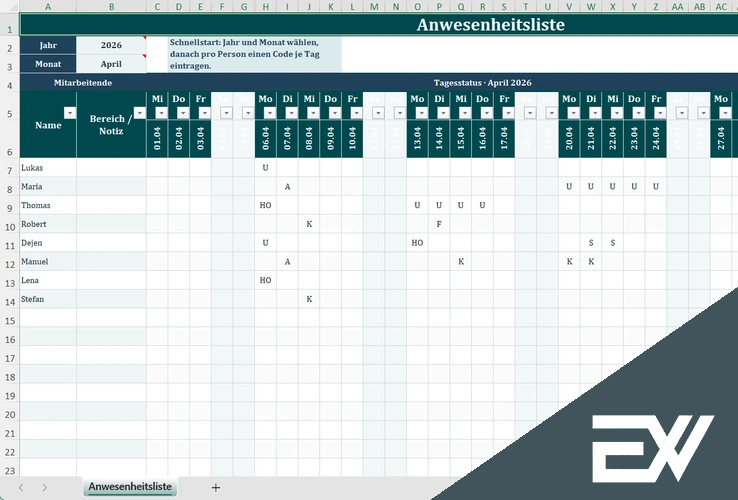The image size is (738, 500).
Task: Click Robert's F entry on 14.04
Action: [x=438, y=224]
